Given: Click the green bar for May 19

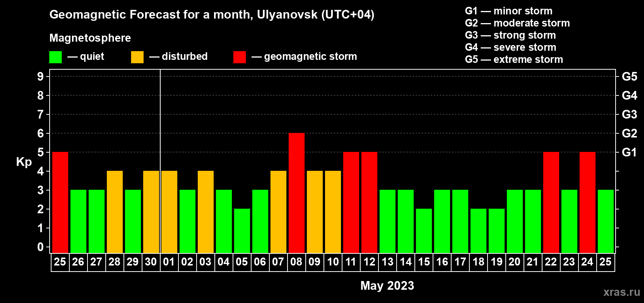Looking at the screenshot, I should click(497, 231).
